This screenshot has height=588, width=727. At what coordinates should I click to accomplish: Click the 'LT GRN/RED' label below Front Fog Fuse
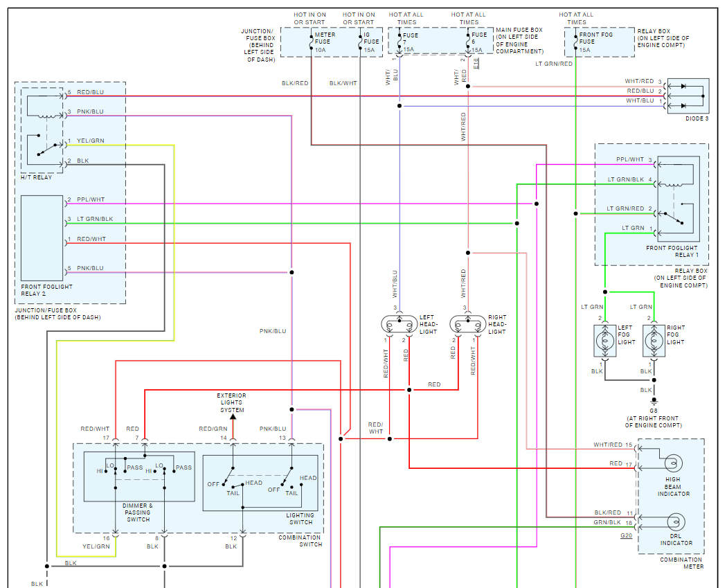pyautogui.click(x=554, y=64)
